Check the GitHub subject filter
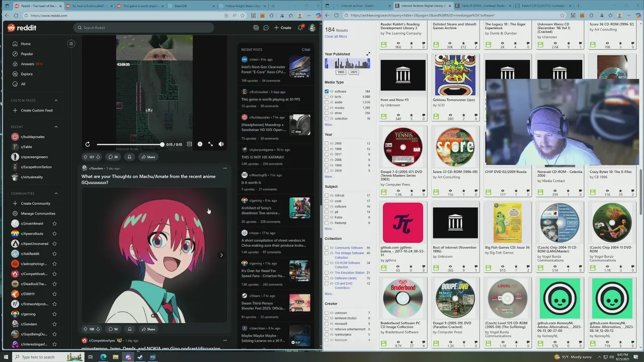The height and width of the screenshot is (362, 644). pos(327,196)
